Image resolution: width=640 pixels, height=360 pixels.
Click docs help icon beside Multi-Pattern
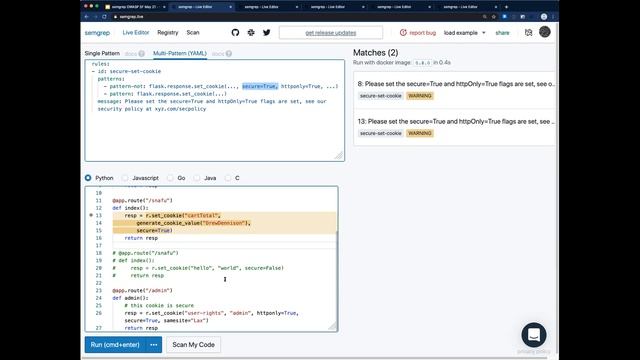tap(229, 53)
